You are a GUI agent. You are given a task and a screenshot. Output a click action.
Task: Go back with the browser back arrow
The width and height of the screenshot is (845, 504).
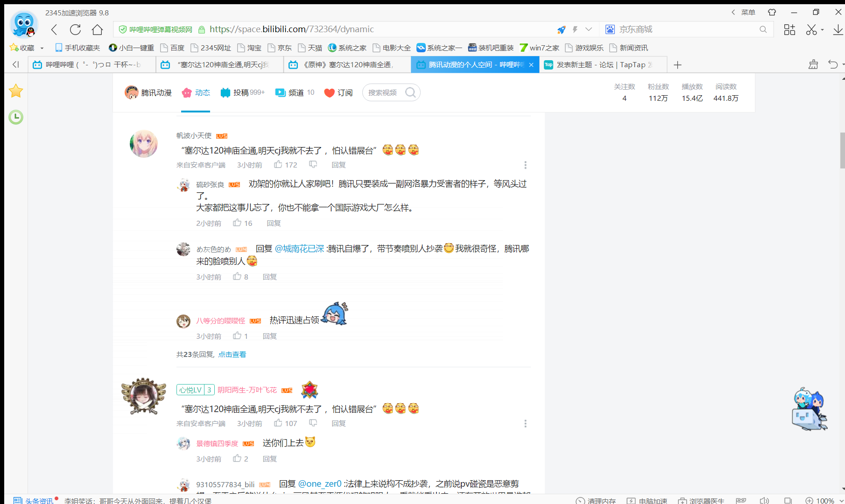tap(54, 30)
